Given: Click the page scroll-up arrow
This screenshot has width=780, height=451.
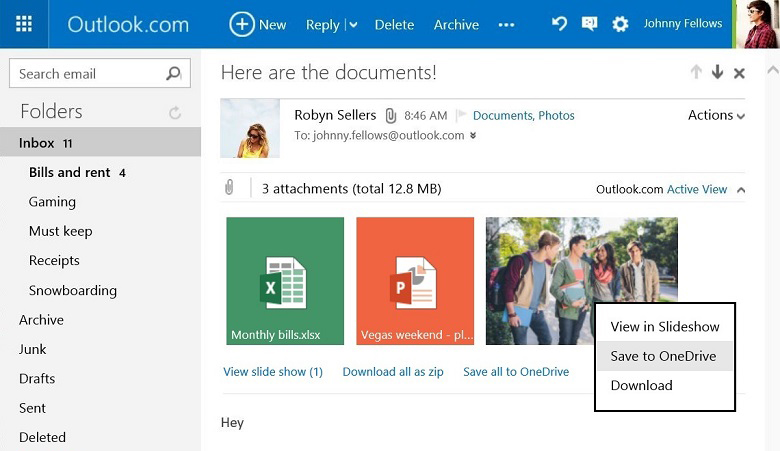Looking at the screenshot, I should tap(773, 70).
